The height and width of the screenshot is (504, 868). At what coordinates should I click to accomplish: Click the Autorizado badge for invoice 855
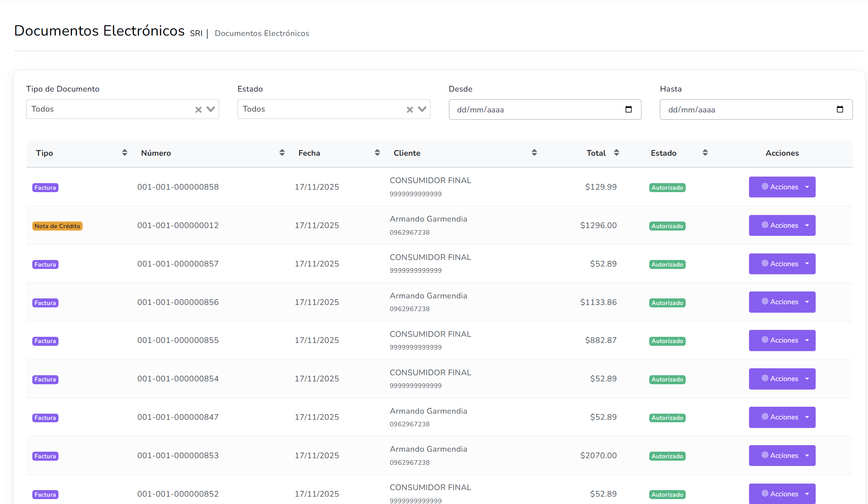tap(667, 341)
